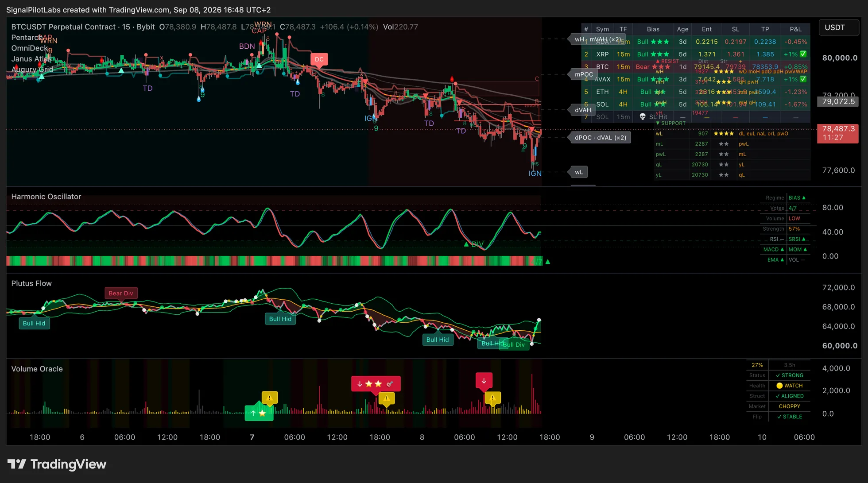Click the RESIST section heading

click(x=667, y=61)
